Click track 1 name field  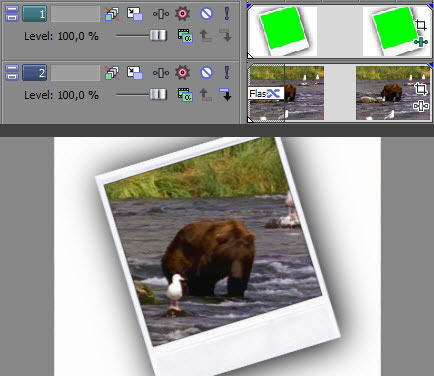tap(75, 14)
